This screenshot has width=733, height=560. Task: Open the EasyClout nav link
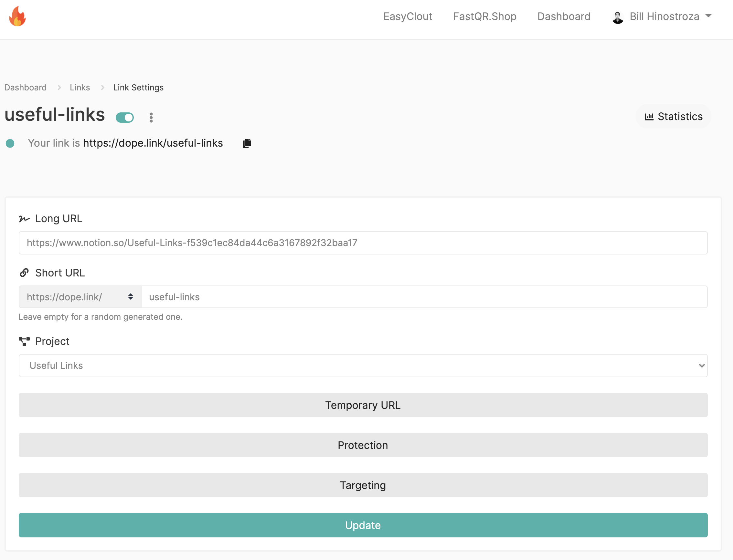408,16
